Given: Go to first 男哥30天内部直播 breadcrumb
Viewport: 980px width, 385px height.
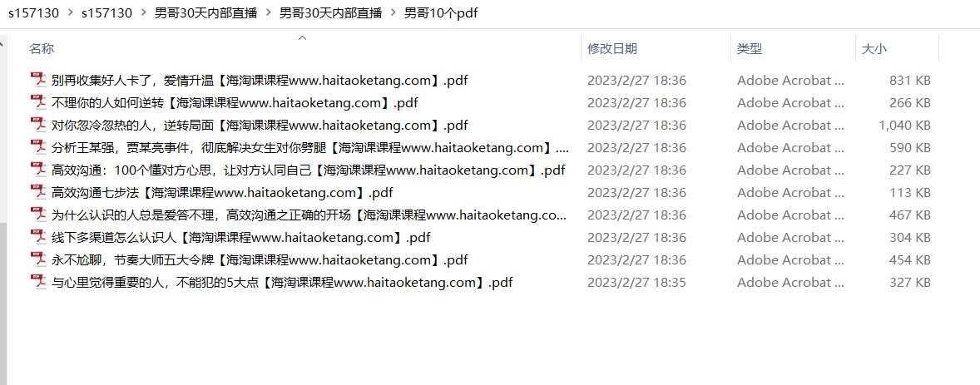Looking at the screenshot, I should point(205,13).
